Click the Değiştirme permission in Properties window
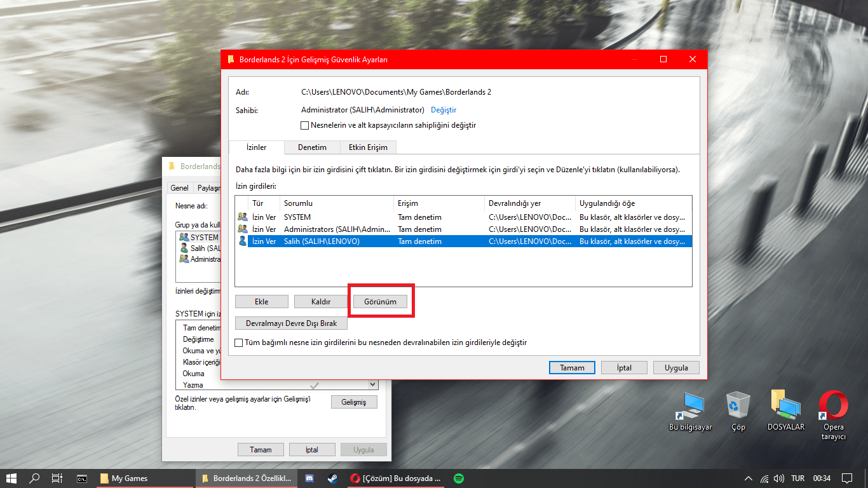The image size is (868, 488). click(198, 339)
